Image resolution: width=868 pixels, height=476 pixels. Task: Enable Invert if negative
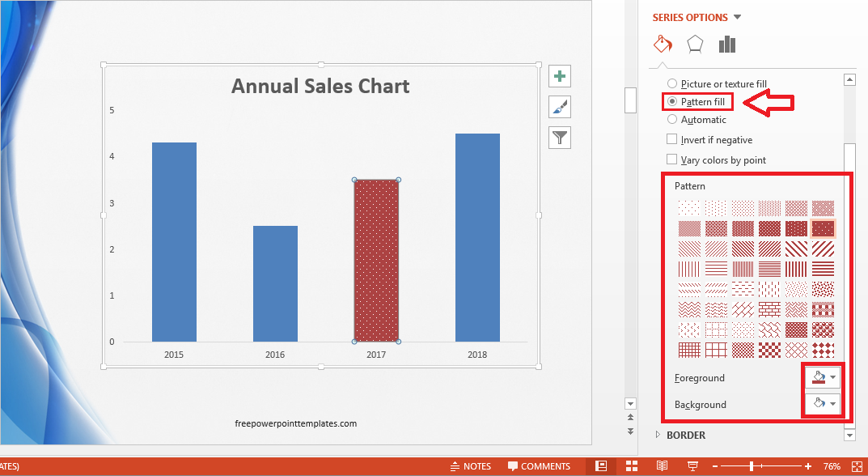click(672, 139)
